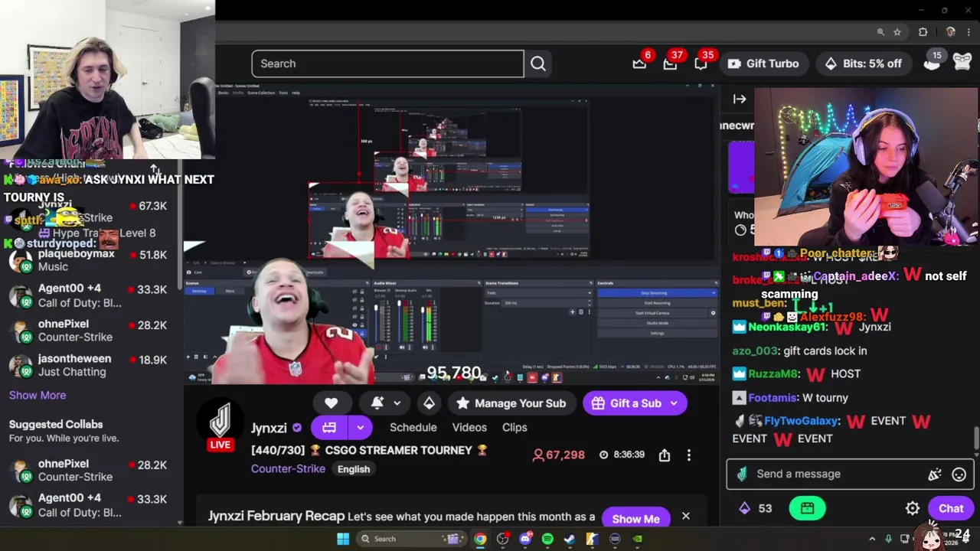980x551 pixels.
Task: Open ohnePixel 28.2K in the followed channels list
Action: [x=91, y=331]
